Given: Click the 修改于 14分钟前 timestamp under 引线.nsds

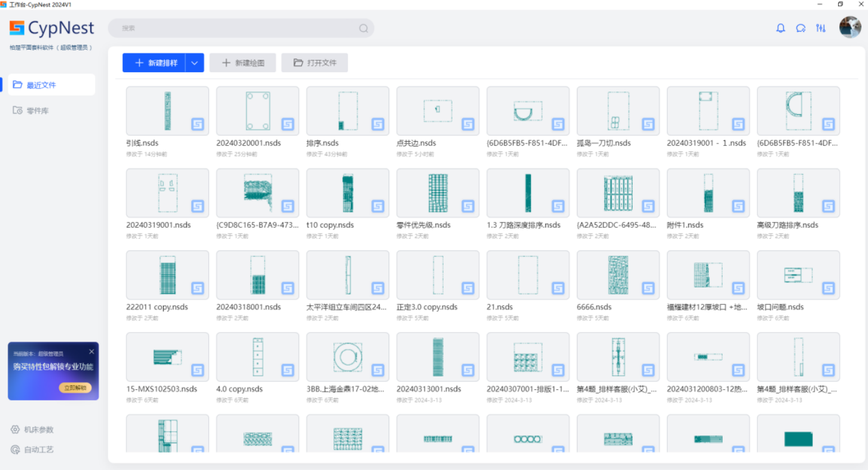Looking at the screenshot, I should click(146, 154).
